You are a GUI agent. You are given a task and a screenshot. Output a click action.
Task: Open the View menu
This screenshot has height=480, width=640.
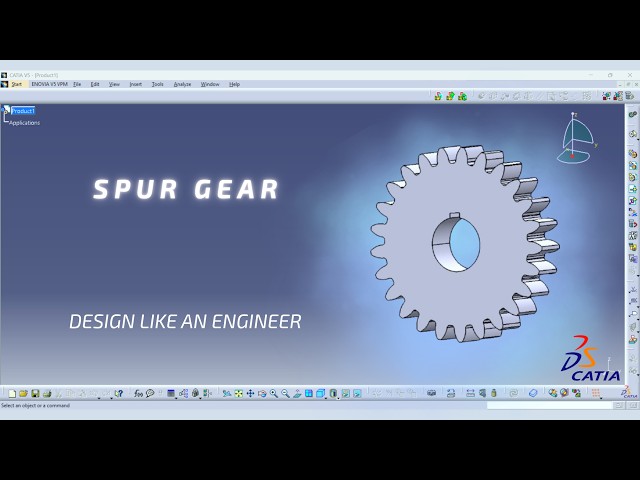[114, 84]
